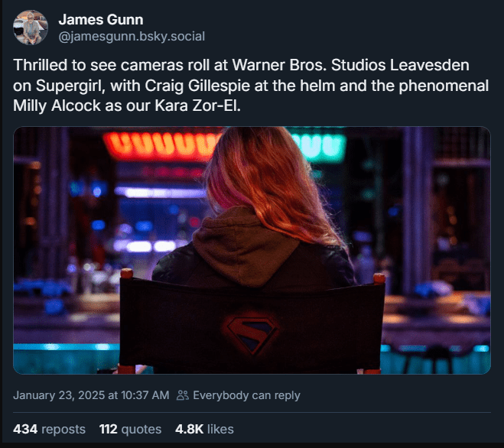View the 4.8K likes list
Screen dimensions: 504x448
pos(204,429)
